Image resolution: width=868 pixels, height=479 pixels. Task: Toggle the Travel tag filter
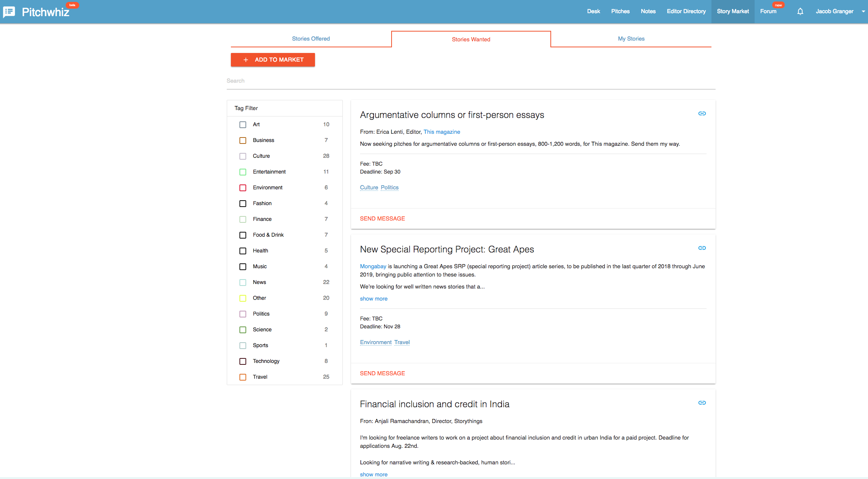click(x=243, y=377)
